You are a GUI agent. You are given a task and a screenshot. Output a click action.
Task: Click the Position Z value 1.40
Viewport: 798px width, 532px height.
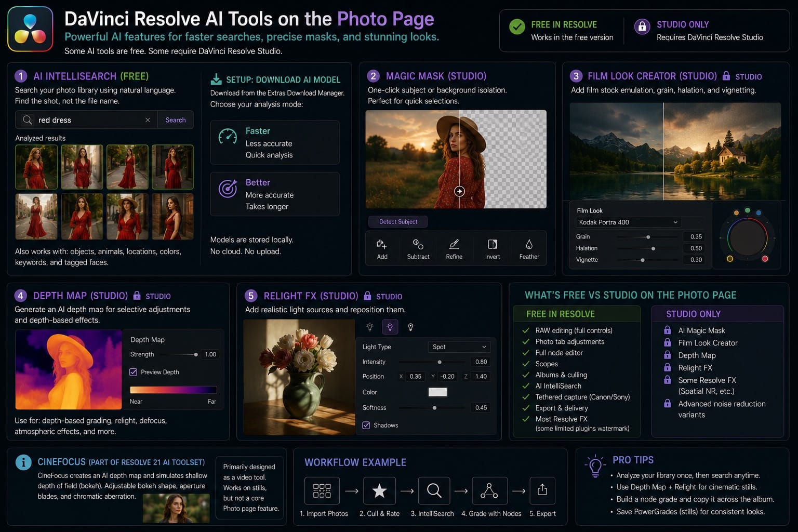[481, 377]
